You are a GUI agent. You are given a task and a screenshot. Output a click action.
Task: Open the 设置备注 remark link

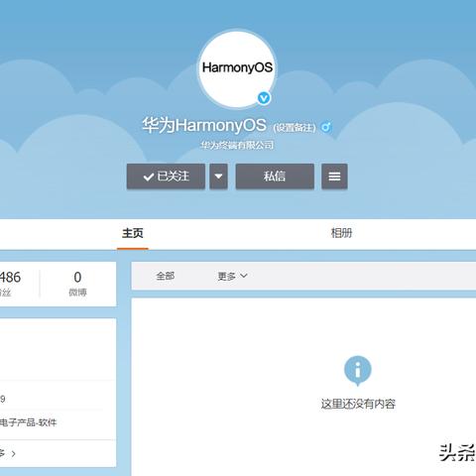click(295, 127)
